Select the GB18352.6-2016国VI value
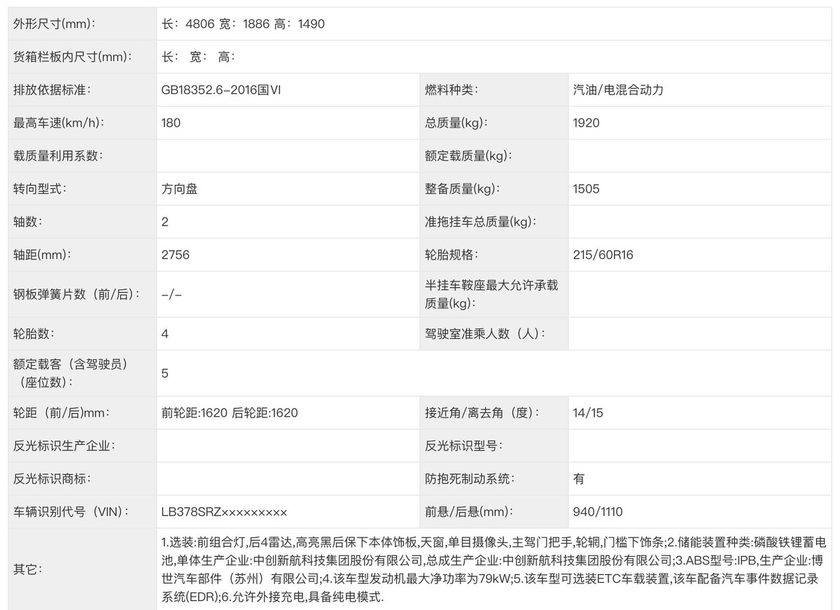 click(221, 90)
